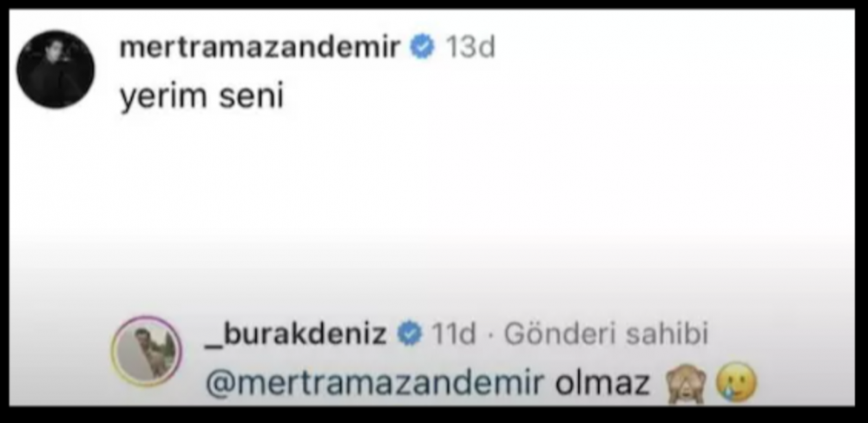Open _burakdeniz's story-ringed avatar
The image size is (868, 423).
pos(146,352)
